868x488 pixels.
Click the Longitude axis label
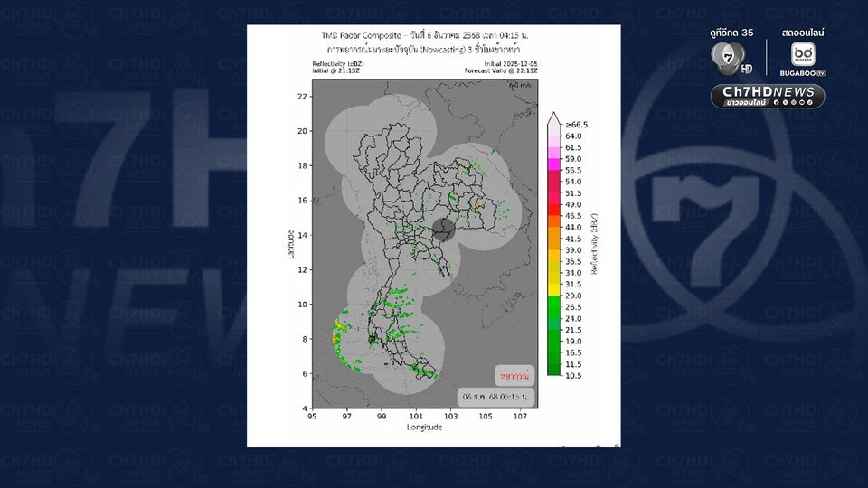coord(423,427)
